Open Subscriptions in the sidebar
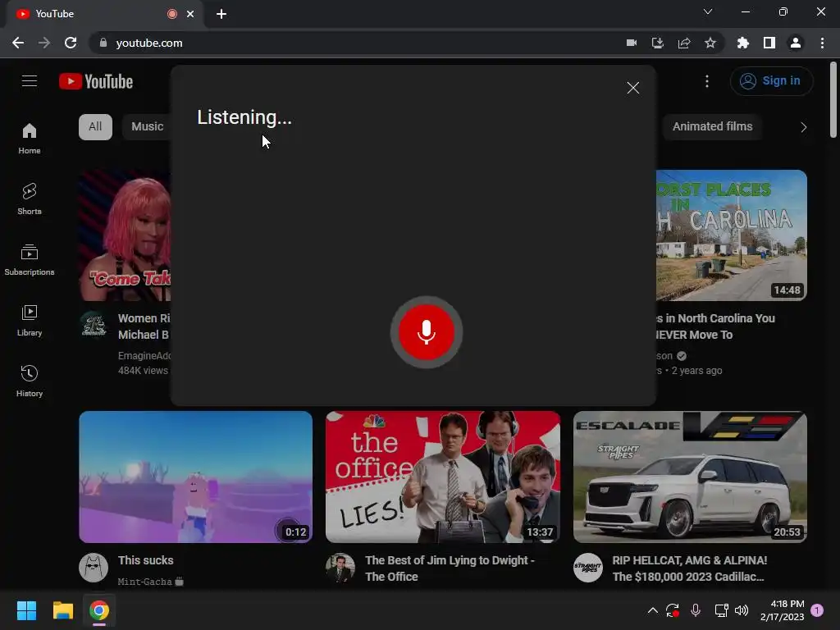 tap(30, 260)
